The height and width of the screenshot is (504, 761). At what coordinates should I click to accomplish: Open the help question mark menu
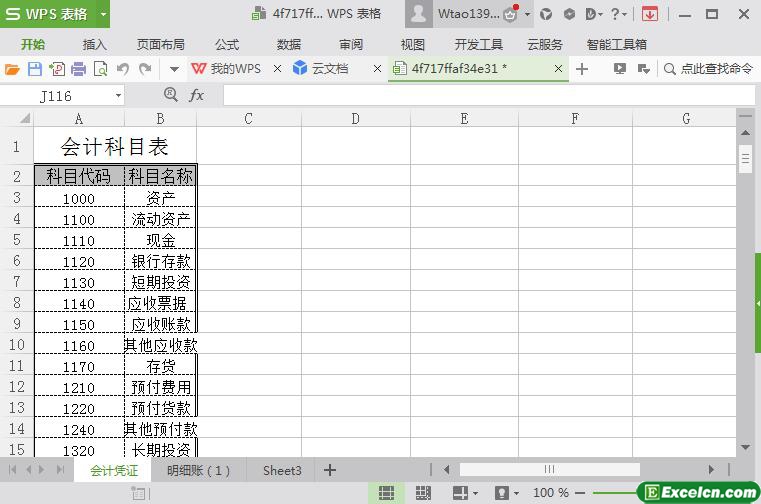point(618,14)
